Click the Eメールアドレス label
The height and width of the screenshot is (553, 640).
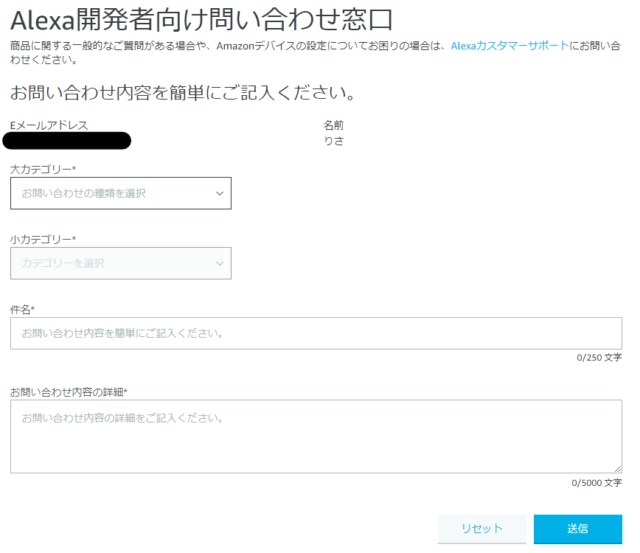coord(49,125)
